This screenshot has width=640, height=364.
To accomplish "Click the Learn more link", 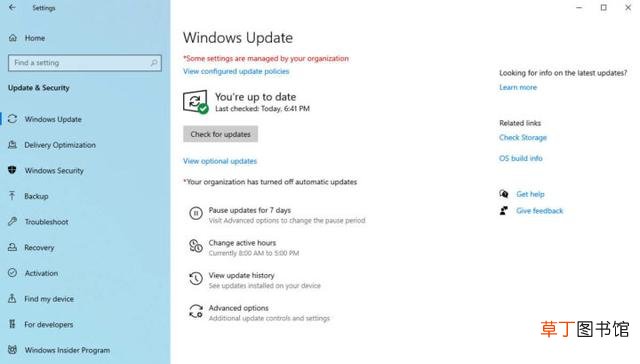I will (518, 87).
